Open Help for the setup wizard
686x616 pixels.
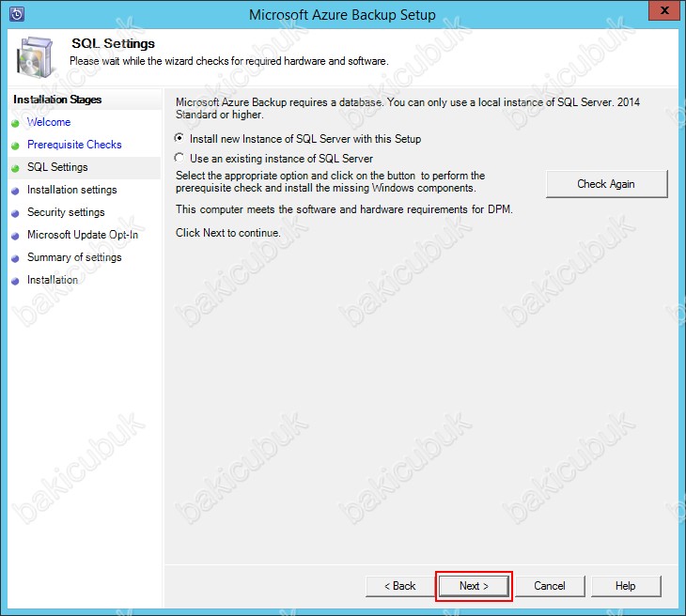pyautogui.click(x=626, y=586)
